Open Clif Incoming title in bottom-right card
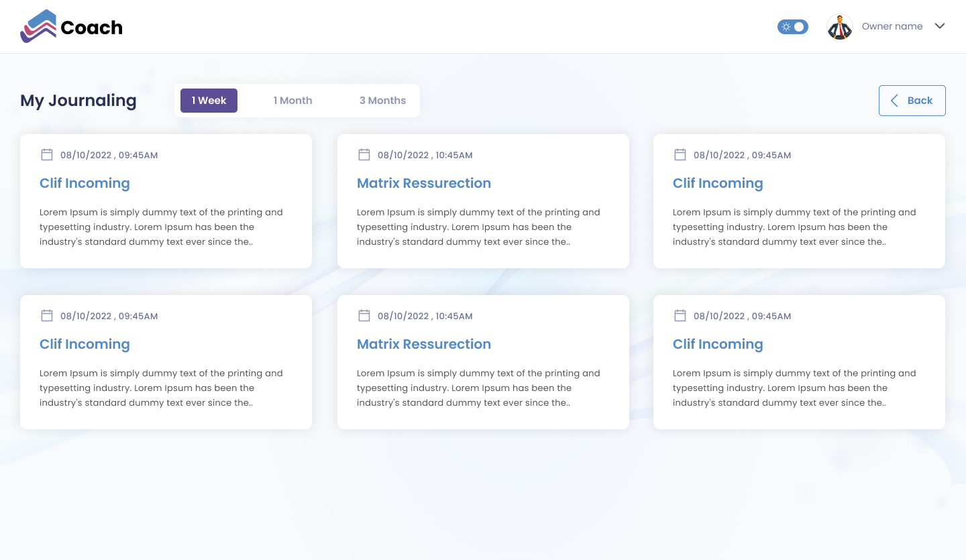The width and height of the screenshot is (966, 560). 718,344
